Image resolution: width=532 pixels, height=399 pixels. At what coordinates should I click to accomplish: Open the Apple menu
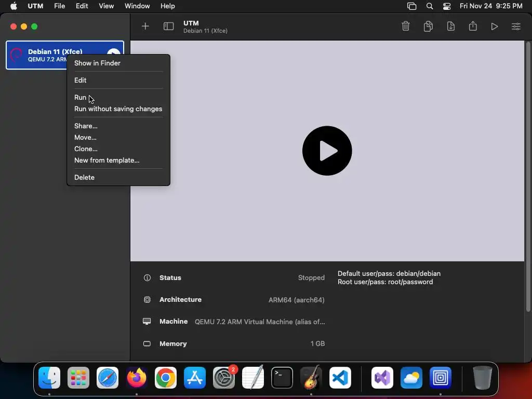tap(14, 6)
